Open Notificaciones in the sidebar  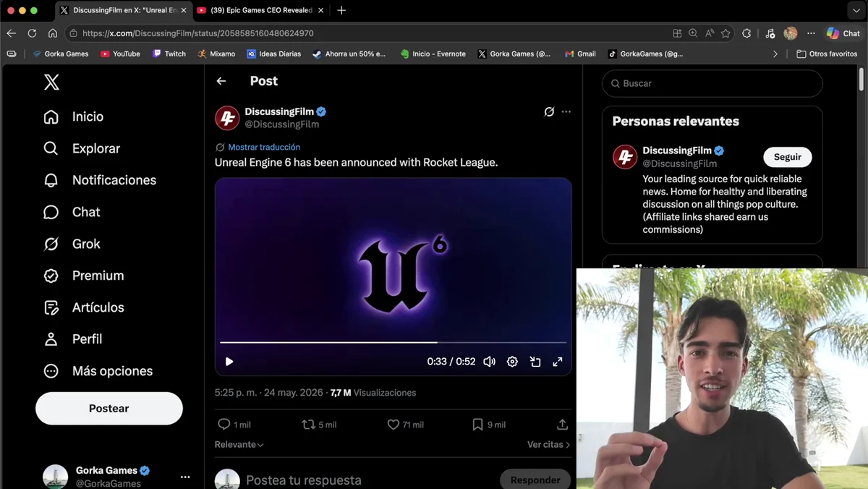click(x=100, y=180)
